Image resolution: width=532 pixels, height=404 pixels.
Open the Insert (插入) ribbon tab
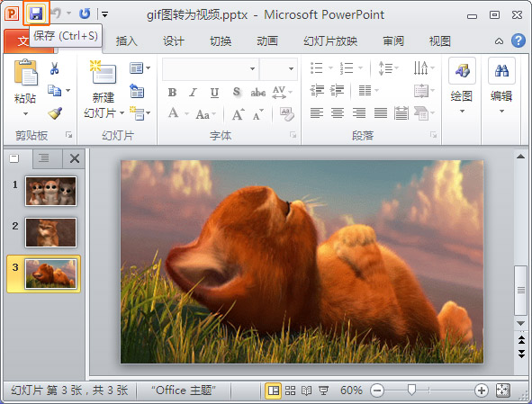coord(127,41)
